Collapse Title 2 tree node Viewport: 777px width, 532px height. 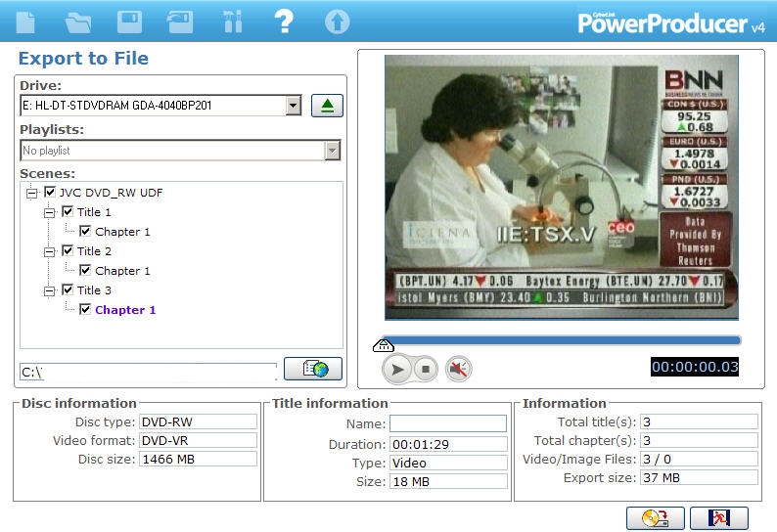click(x=49, y=251)
